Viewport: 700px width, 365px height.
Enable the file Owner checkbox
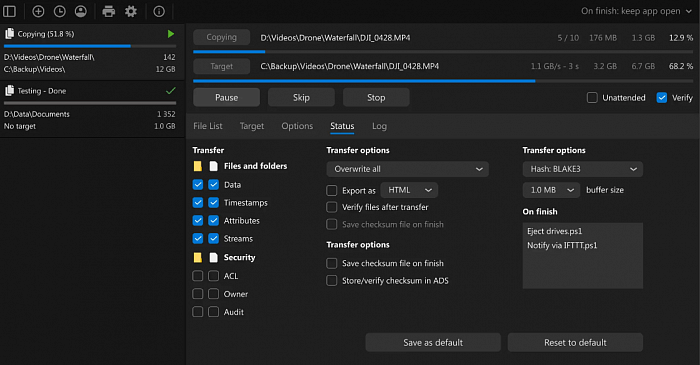coord(214,294)
